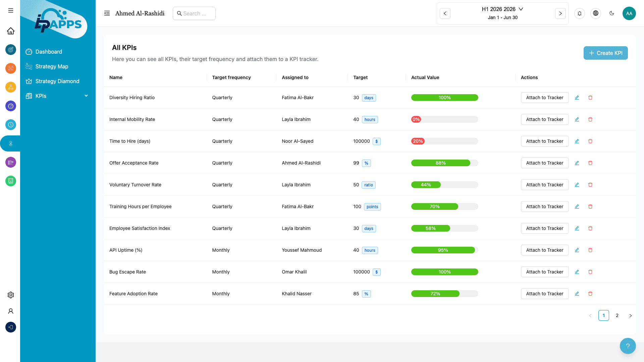Open the Strategy Diamond page
The height and width of the screenshot is (362, 644).
coord(57,81)
